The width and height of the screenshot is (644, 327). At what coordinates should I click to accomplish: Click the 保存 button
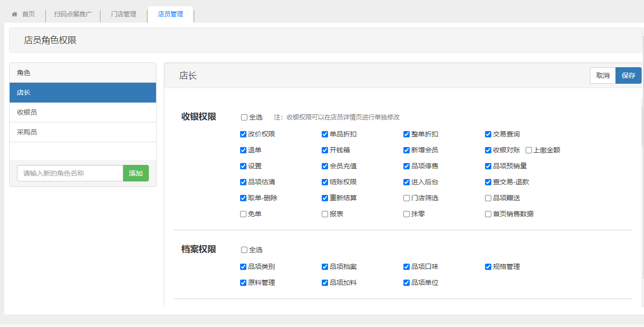coord(628,75)
